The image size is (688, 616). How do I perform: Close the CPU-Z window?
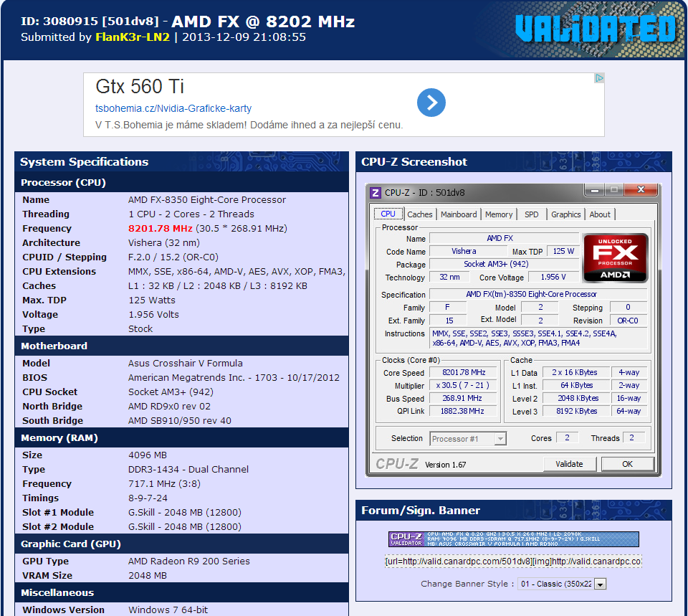[x=641, y=189]
